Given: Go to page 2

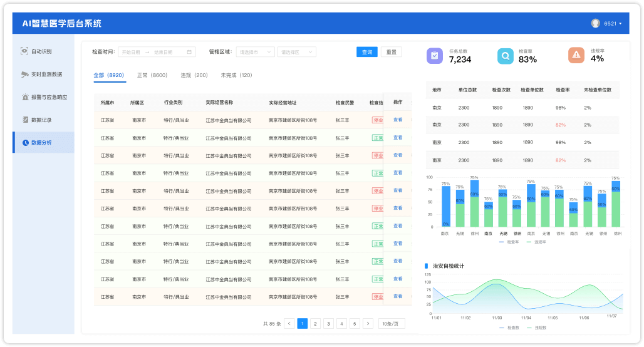Looking at the screenshot, I should (x=316, y=324).
